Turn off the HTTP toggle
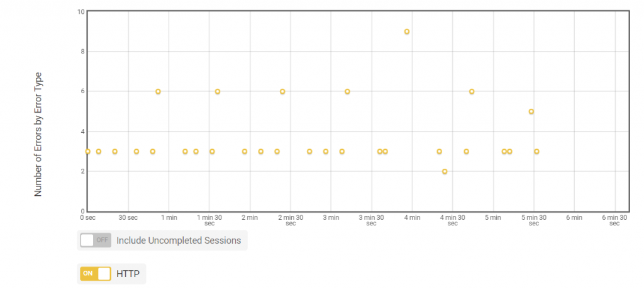 coord(96,273)
